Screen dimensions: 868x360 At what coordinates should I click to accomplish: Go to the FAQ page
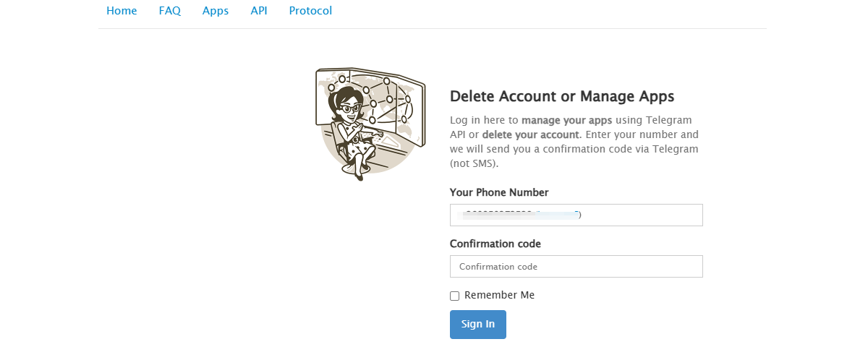[x=170, y=11]
